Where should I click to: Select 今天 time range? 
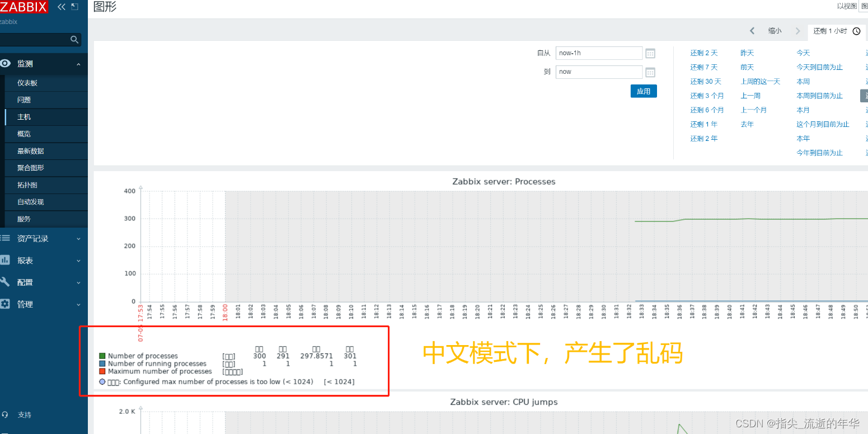coord(804,53)
